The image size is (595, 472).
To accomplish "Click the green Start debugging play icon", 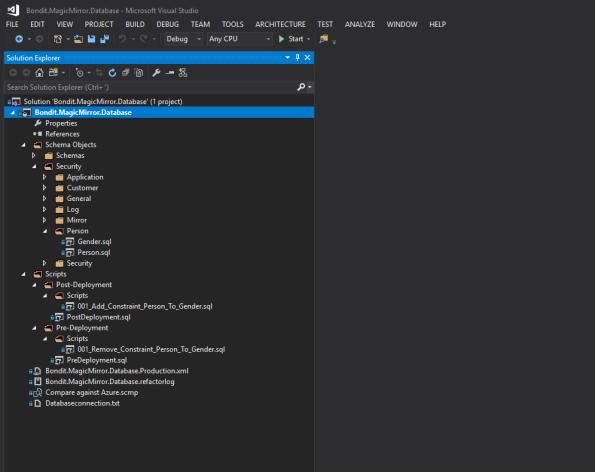I will tap(281, 39).
